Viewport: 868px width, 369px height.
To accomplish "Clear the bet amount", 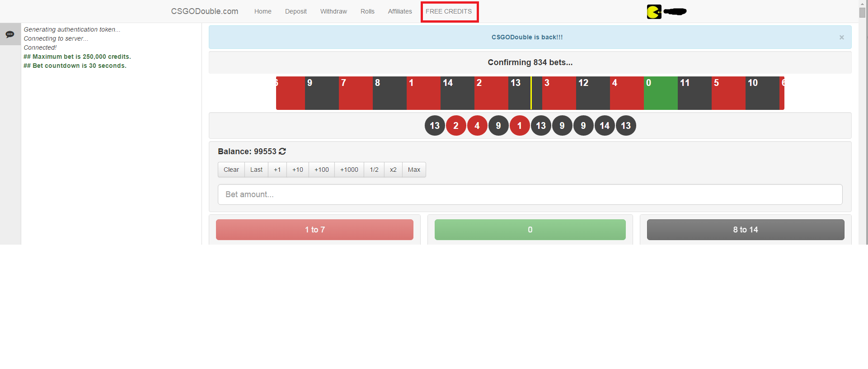I will click(x=231, y=170).
